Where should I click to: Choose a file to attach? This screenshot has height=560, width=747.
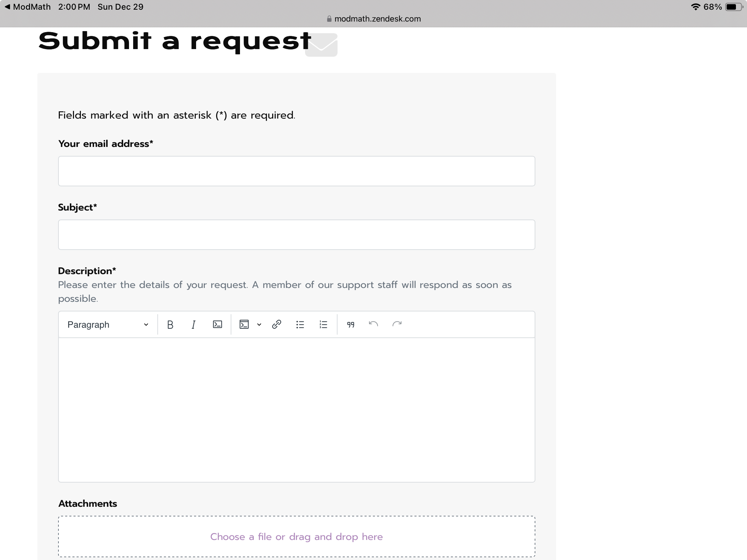click(296, 536)
